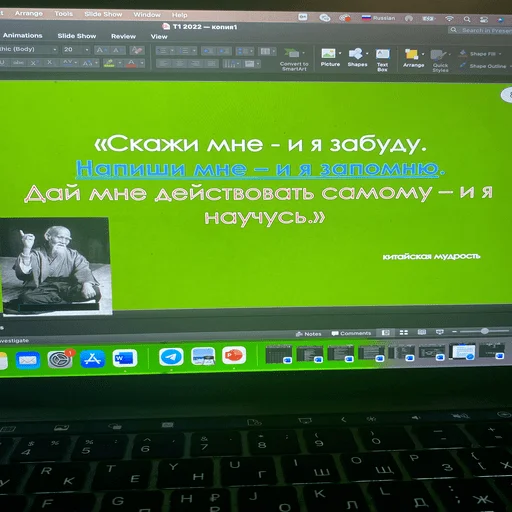Switch to the Slide Show ribbon tab

click(x=77, y=36)
